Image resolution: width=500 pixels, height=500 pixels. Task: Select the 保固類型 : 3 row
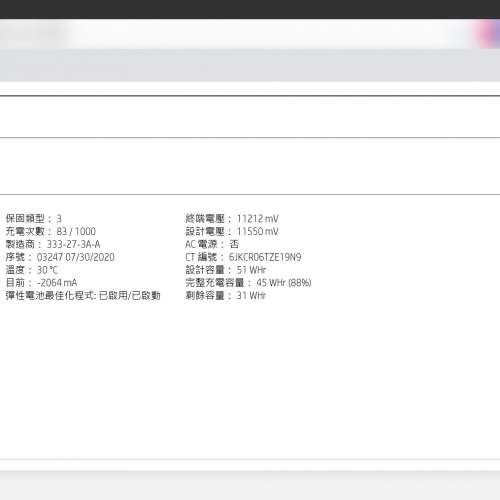[34, 219]
